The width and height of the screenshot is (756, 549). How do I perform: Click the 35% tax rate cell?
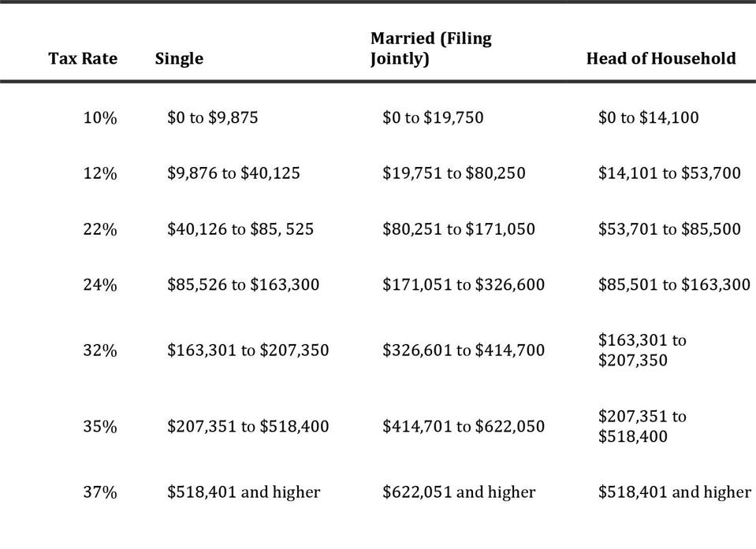pos(100,426)
